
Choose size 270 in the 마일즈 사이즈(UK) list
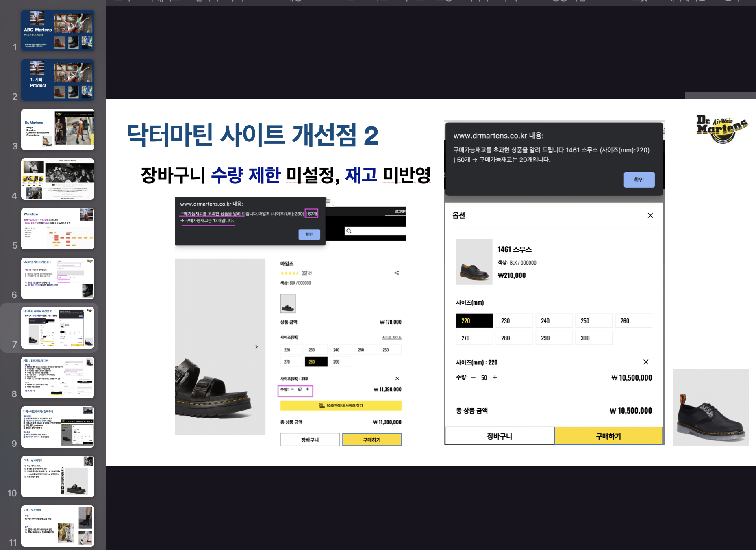click(291, 362)
